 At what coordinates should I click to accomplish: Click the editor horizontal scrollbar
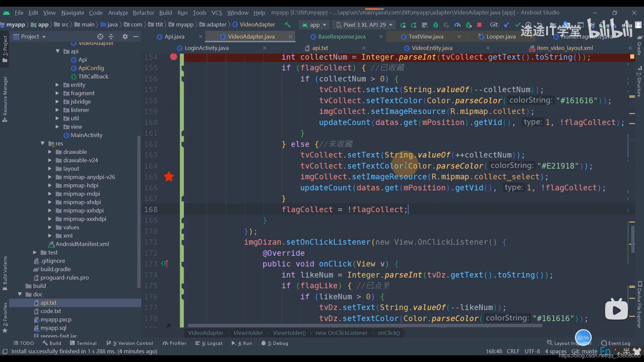(x=365, y=325)
